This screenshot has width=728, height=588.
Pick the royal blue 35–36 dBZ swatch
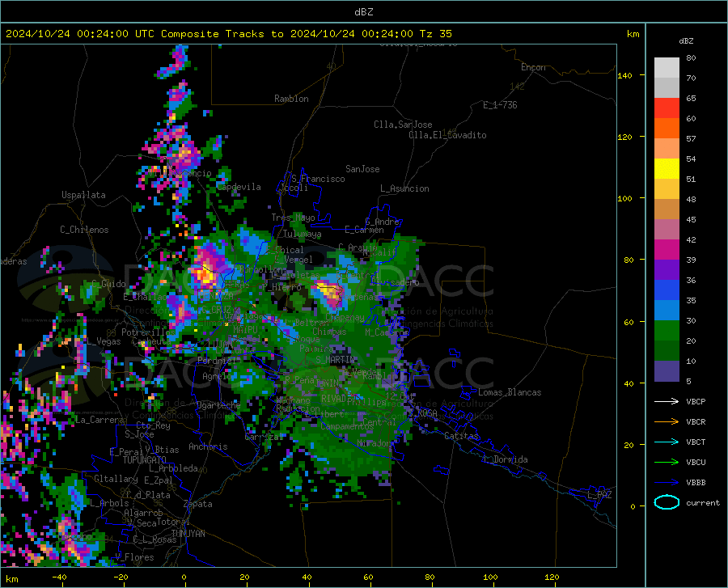(x=667, y=290)
